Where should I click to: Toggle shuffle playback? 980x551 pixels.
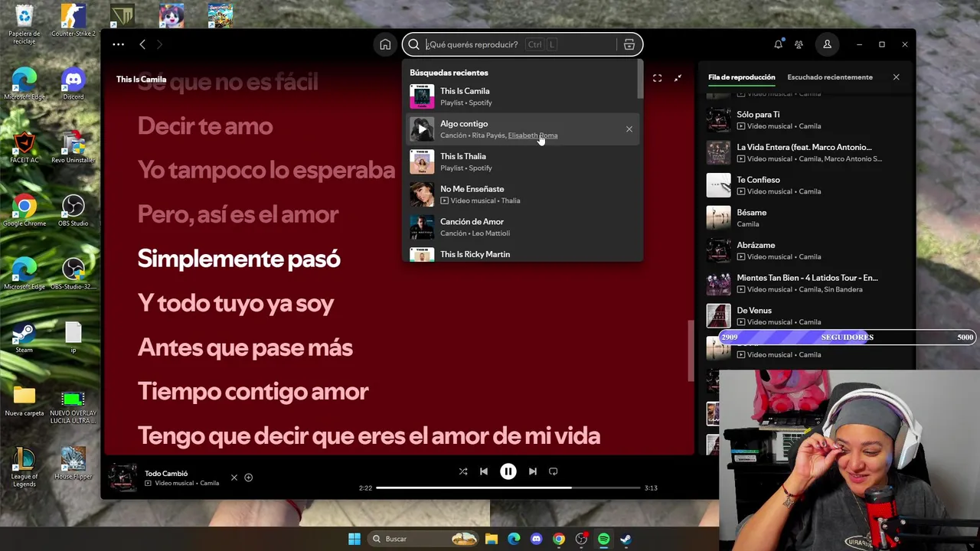pyautogui.click(x=463, y=471)
